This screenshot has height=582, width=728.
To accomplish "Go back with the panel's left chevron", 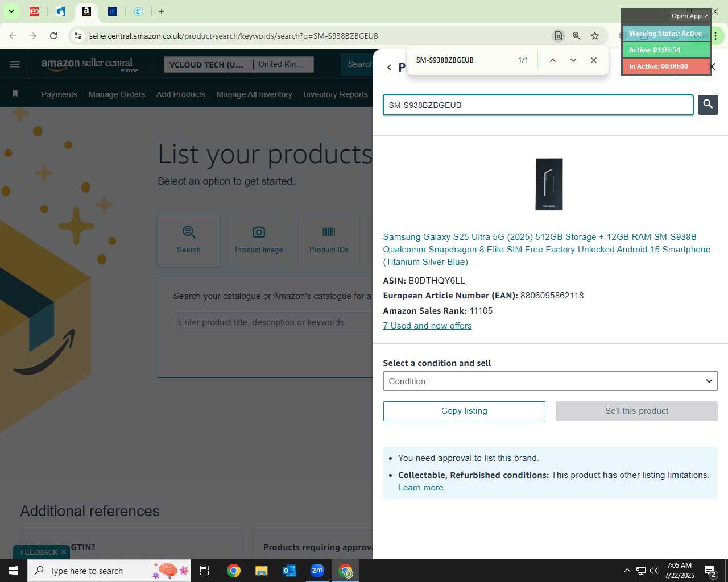I will tap(389, 68).
